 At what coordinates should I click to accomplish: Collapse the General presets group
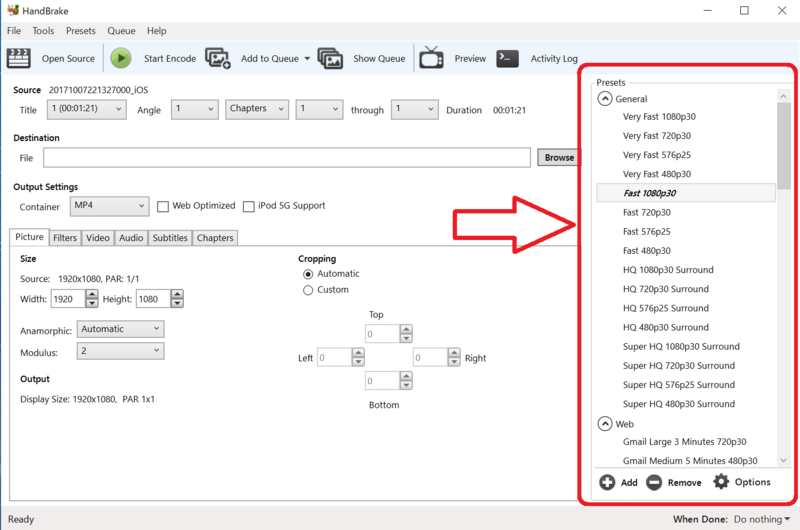point(605,98)
